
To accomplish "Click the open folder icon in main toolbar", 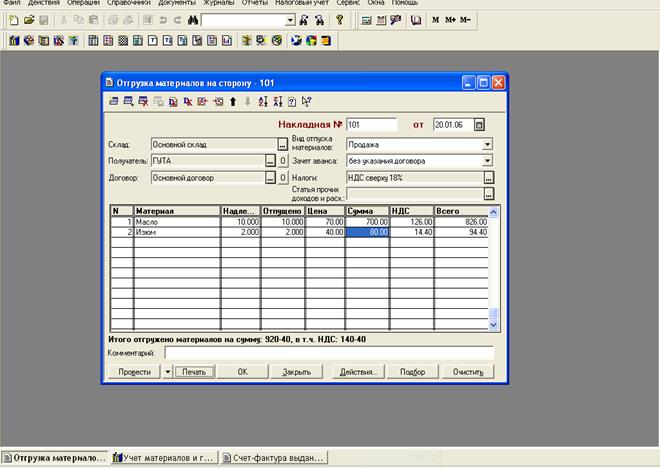I will tap(28, 20).
